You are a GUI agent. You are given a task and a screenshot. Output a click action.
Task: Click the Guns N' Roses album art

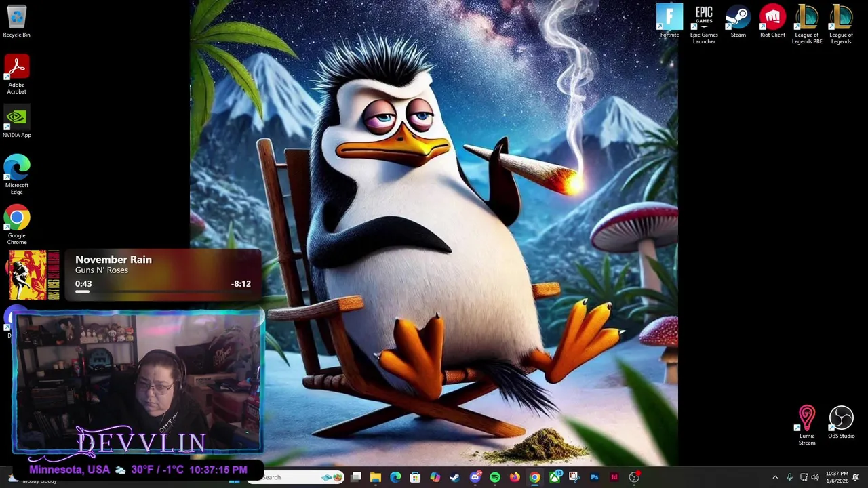click(35, 275)
